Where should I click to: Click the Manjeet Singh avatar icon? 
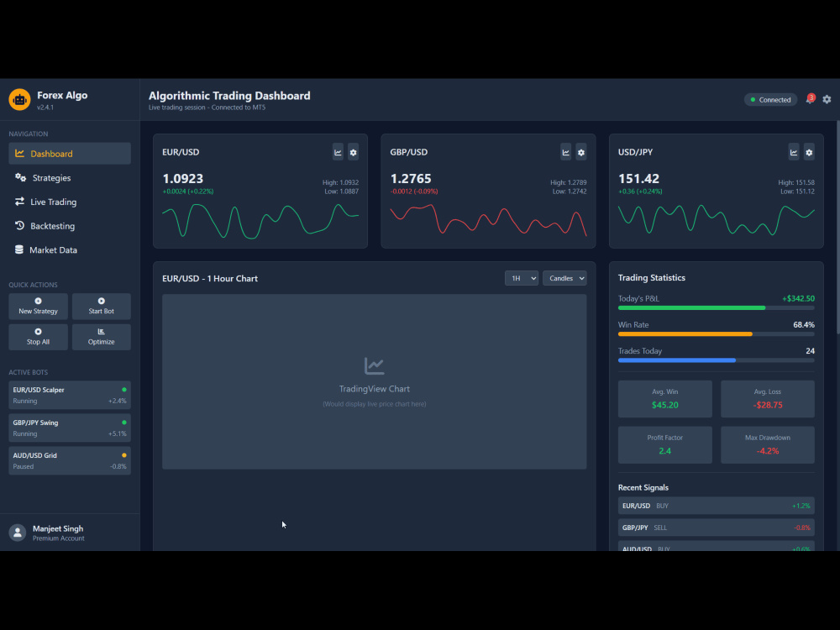pyautogui.click(x=18, y=533)
